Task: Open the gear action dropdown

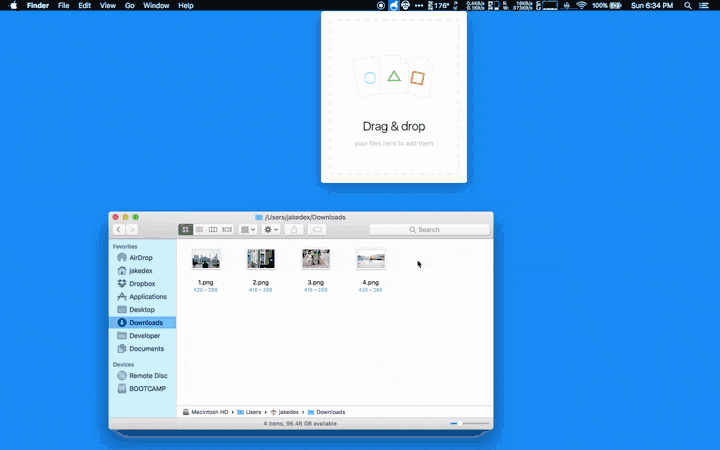Action: (271, 230)
